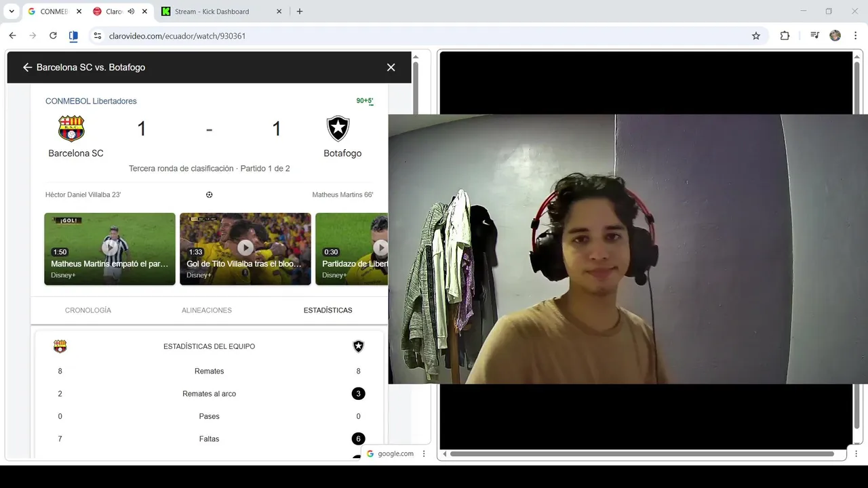This screenshot has width=868, height=488.
Task: Click the 90+5' match time indicator
Action: 365,101
